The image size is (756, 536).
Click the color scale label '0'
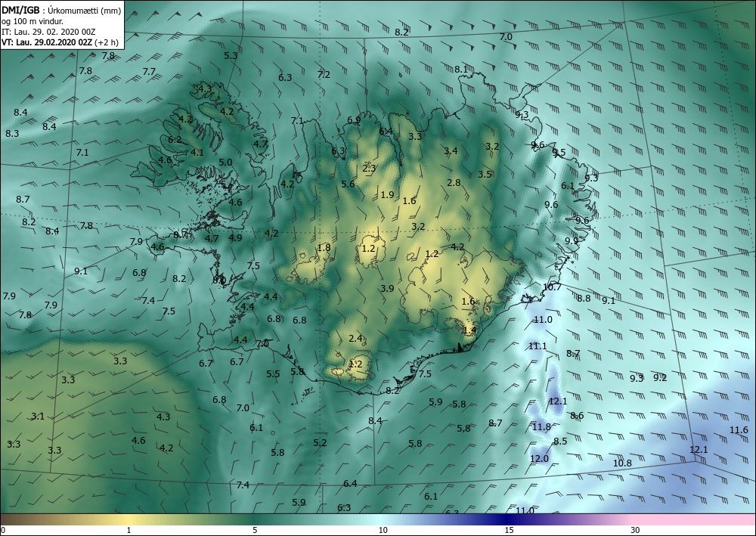(3, 530)
